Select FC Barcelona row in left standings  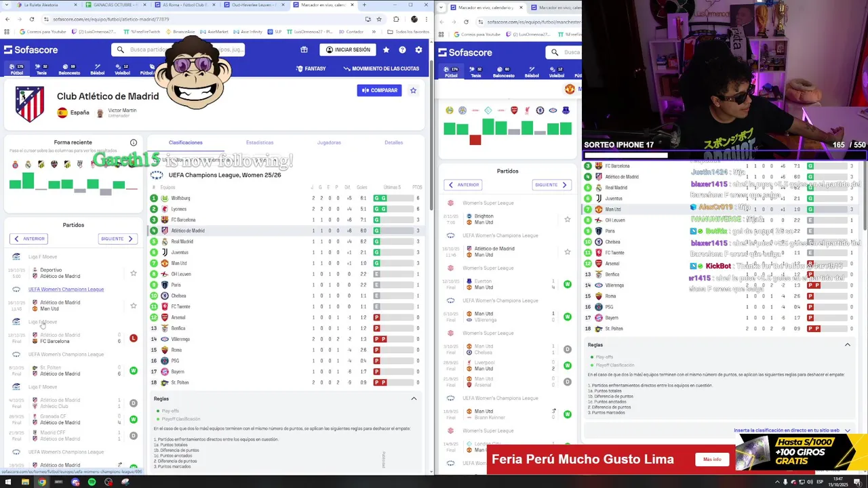point(285,220)
